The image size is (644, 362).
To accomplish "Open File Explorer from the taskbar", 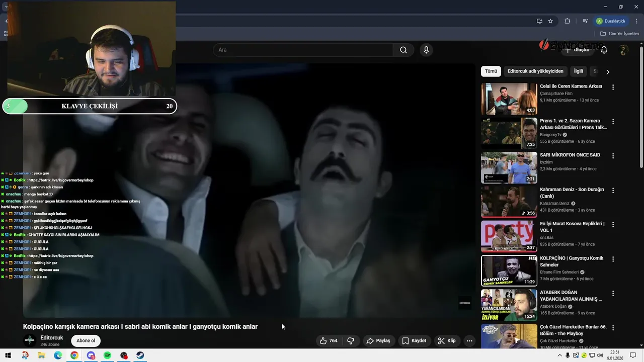I will coord(41,355).
